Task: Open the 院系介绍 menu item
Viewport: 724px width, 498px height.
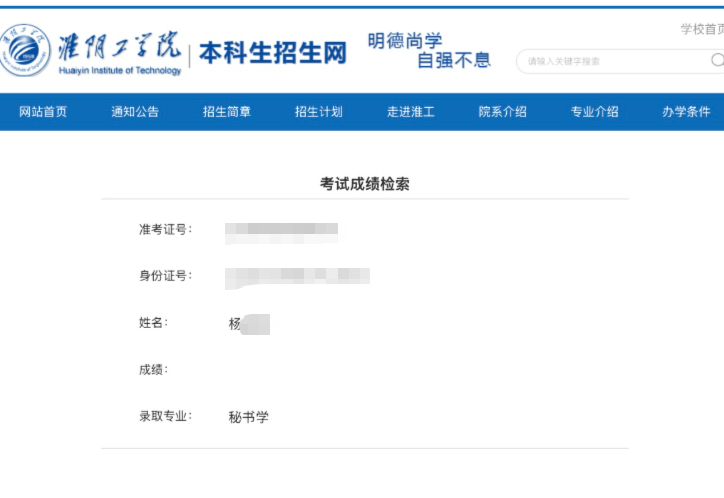Action: (x=503, y=112)
